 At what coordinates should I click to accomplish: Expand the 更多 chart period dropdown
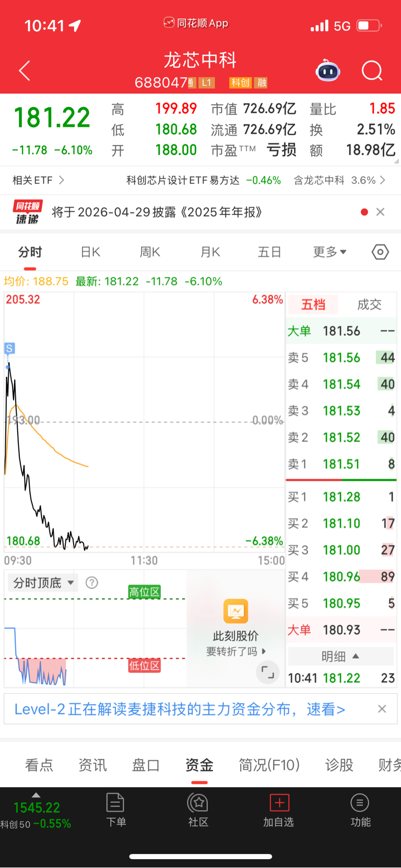pyautogui.click(x=329, y=252)
